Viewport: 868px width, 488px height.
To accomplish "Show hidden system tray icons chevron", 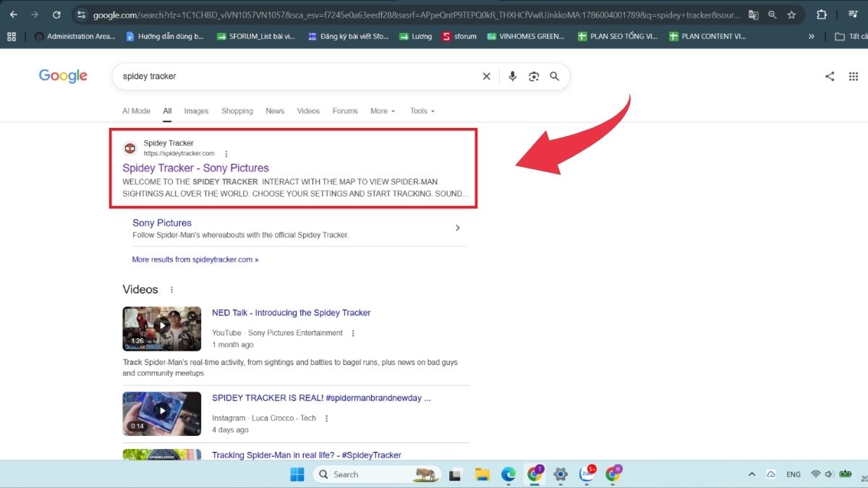I will pos(752,474).
